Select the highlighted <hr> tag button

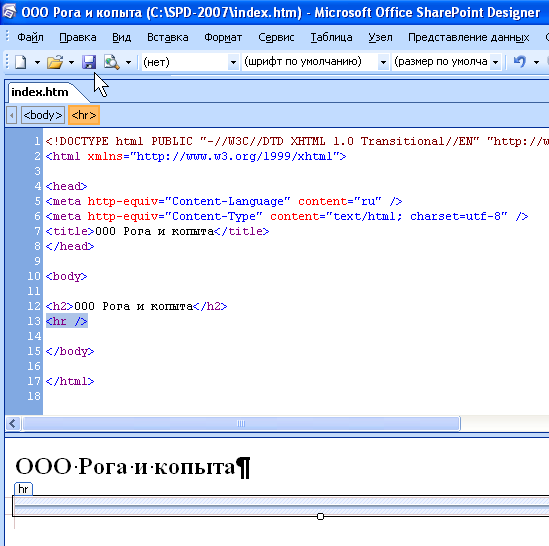pyautogui.click(x=84, y=115)
